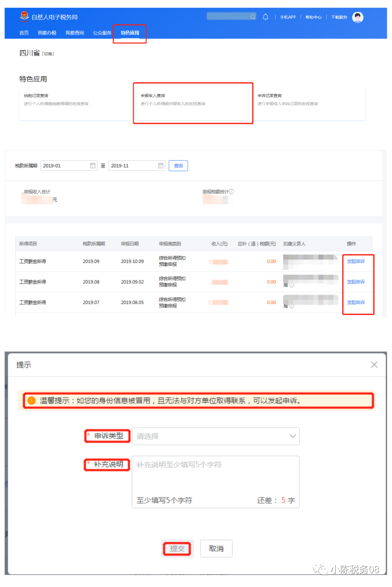Click info icon next to 2019.07 withholding agent

[x=292, y=306]
